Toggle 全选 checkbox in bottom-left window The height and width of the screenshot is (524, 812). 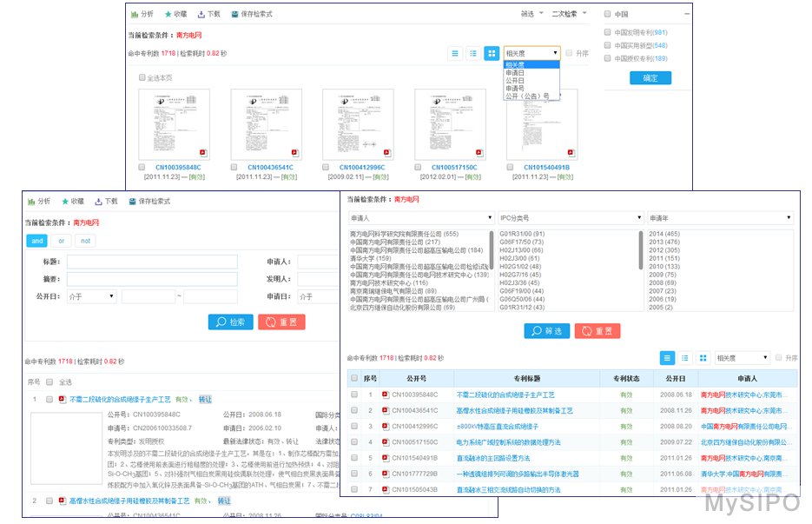tap(50, 382)
